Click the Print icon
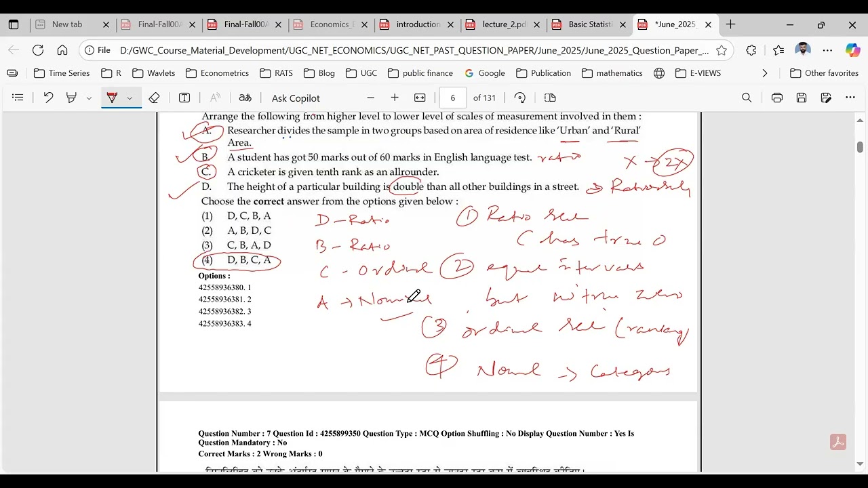Viewport: 868px width, 488px height. [777, 98]
